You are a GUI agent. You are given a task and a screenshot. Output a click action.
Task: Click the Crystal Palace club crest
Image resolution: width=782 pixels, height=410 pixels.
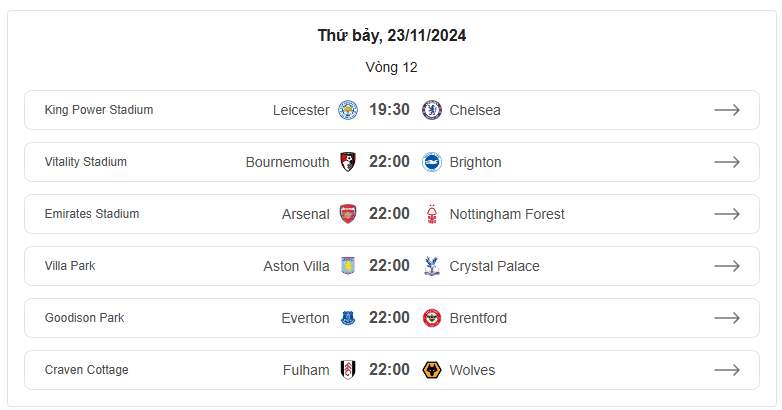point(431,266)
